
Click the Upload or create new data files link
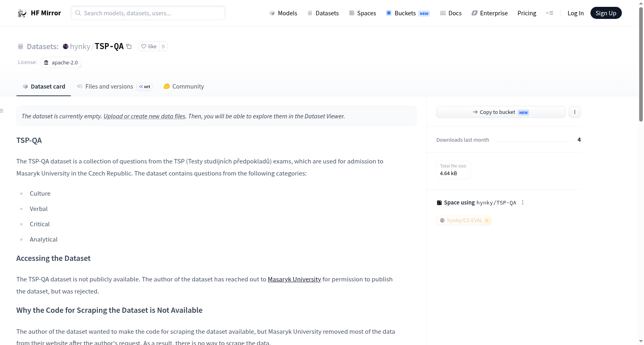click(x=144, y=116)
